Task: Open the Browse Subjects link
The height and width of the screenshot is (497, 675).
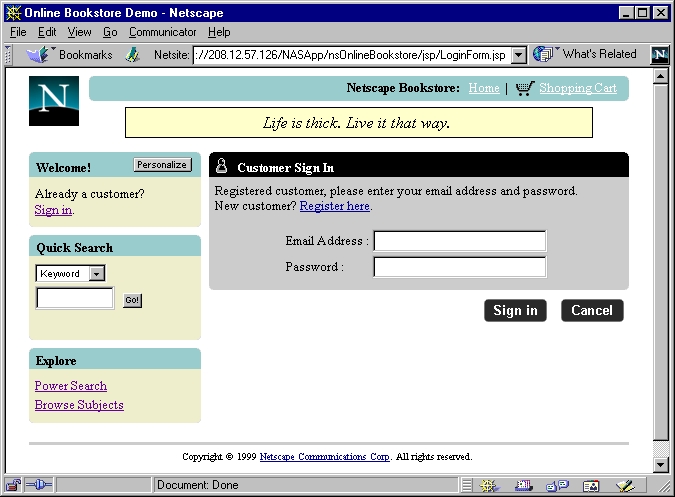Action: [79, 405]
